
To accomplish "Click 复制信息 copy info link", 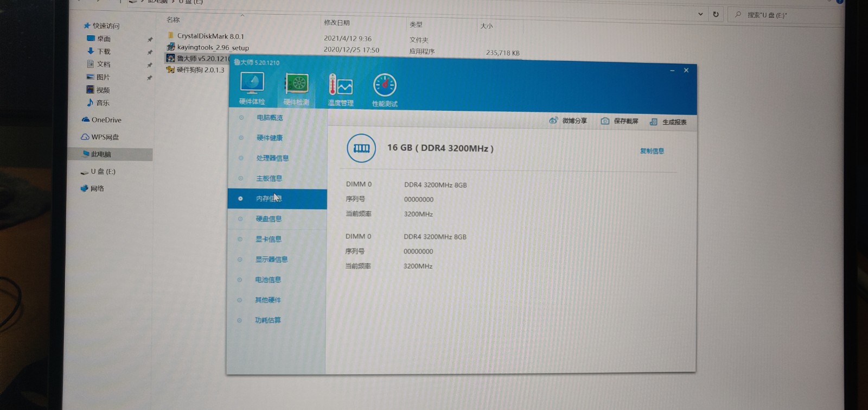I will pyautogui.click(x=652, y=151).
